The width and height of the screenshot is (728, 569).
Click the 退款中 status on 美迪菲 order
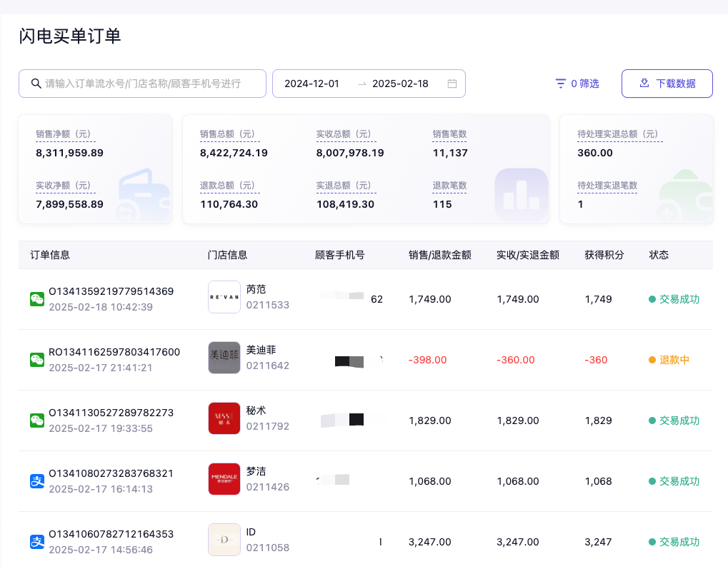pos(674,360)
